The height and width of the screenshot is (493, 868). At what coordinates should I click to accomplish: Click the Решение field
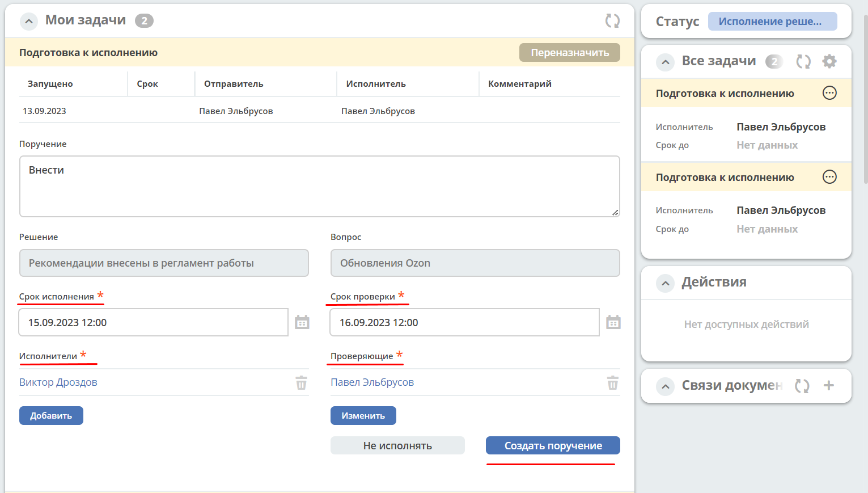click(164, 263)
